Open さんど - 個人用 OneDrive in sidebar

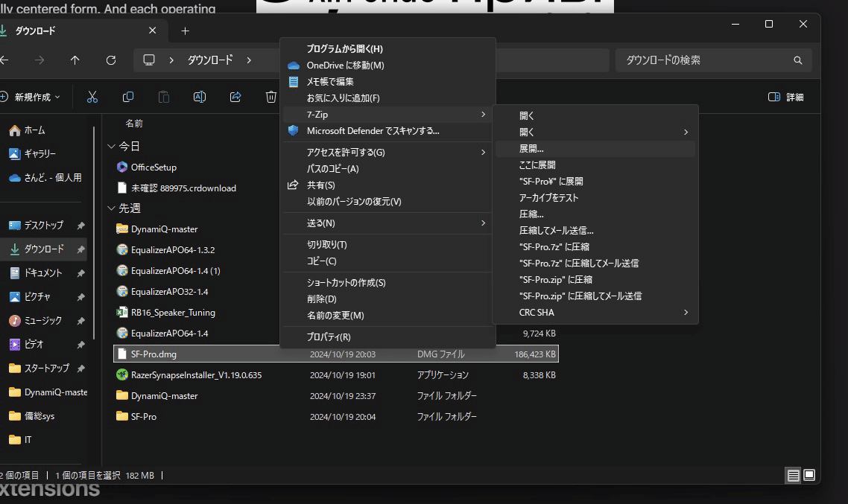click(x=45, y=178)
